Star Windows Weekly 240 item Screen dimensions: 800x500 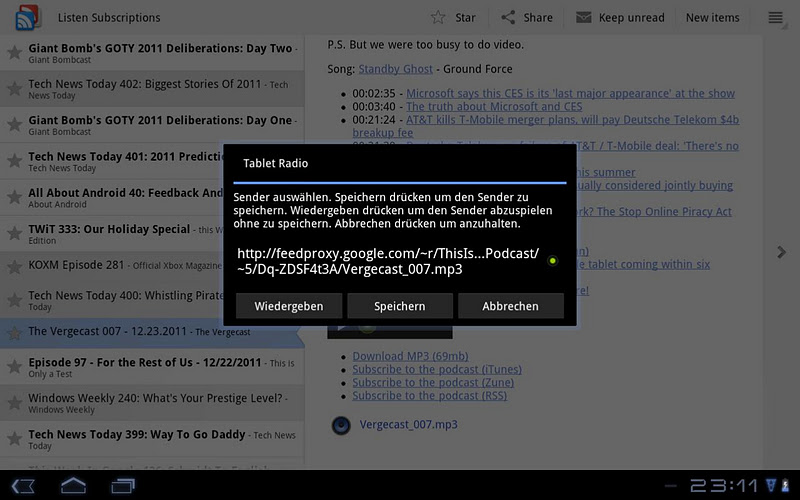click(14, 403)
